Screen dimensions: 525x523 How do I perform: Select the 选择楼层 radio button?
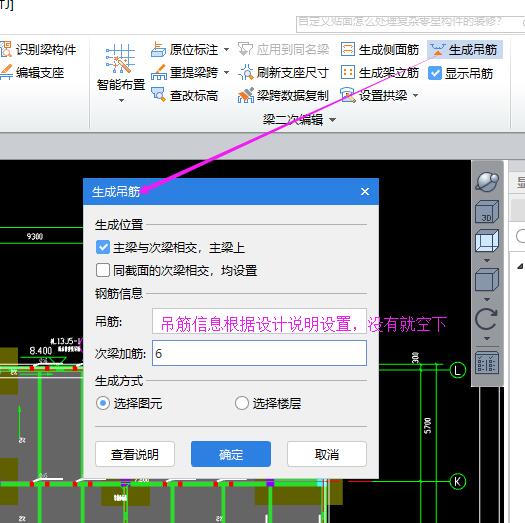tap(241, 403)
